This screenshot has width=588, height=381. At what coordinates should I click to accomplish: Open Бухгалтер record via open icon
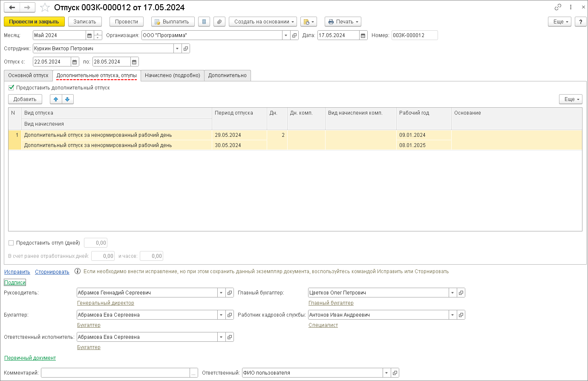click(230, 315)
